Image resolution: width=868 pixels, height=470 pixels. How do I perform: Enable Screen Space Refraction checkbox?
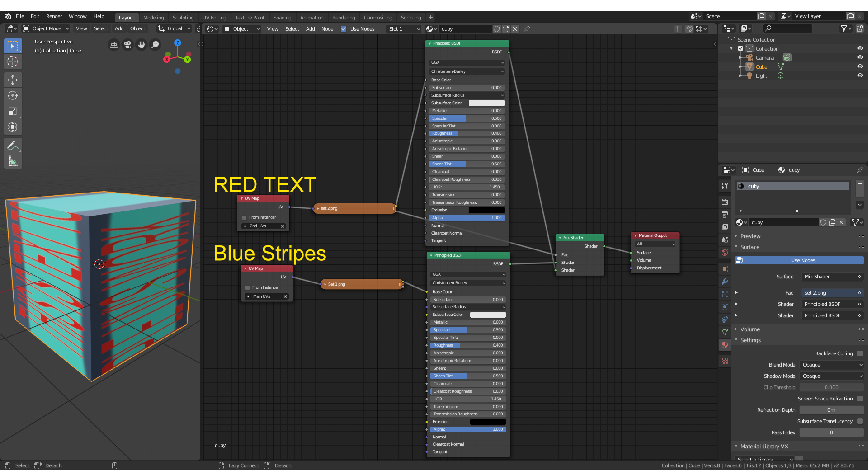click(x=860, y=399)
